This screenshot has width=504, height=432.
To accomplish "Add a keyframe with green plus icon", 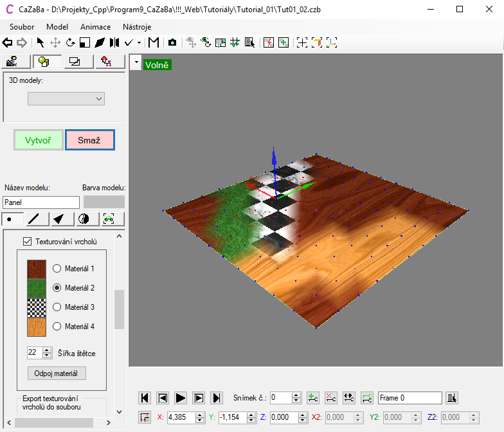I will tap(312, 397).
